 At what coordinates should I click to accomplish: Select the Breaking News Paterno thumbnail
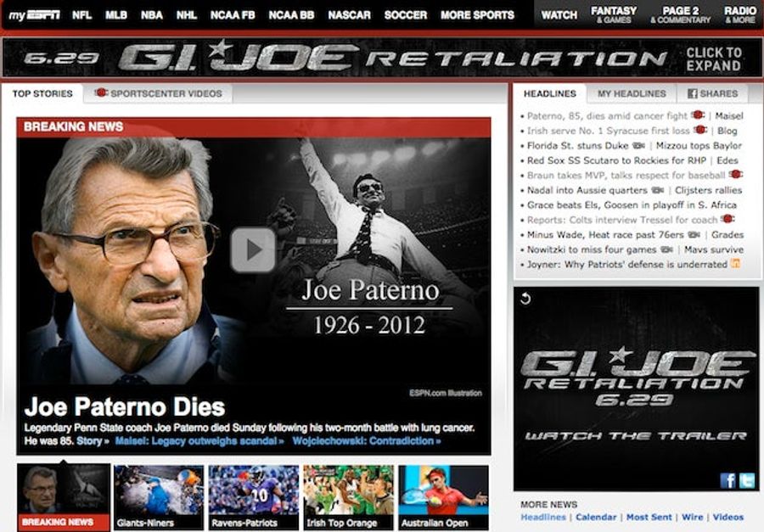[64, 497]
